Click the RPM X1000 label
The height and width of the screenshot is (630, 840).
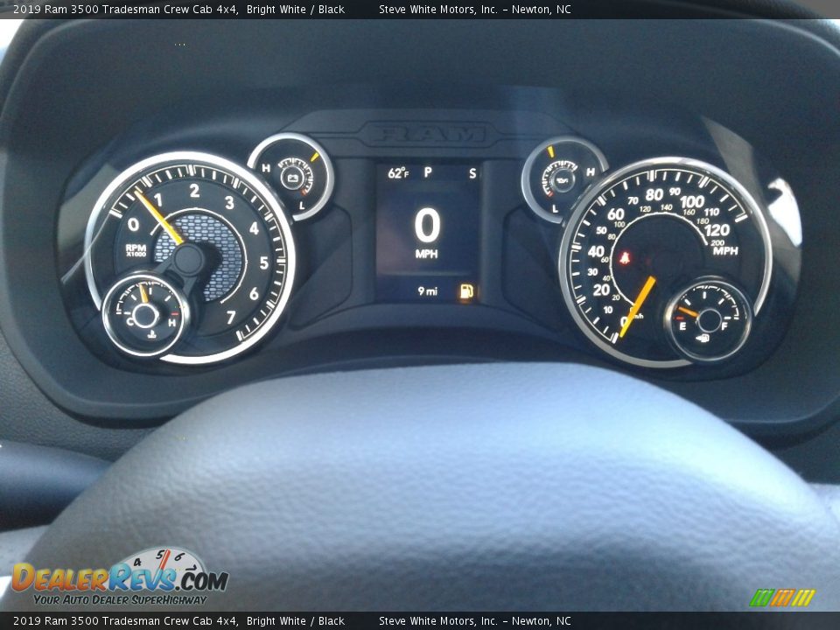[x=136, y=250]
